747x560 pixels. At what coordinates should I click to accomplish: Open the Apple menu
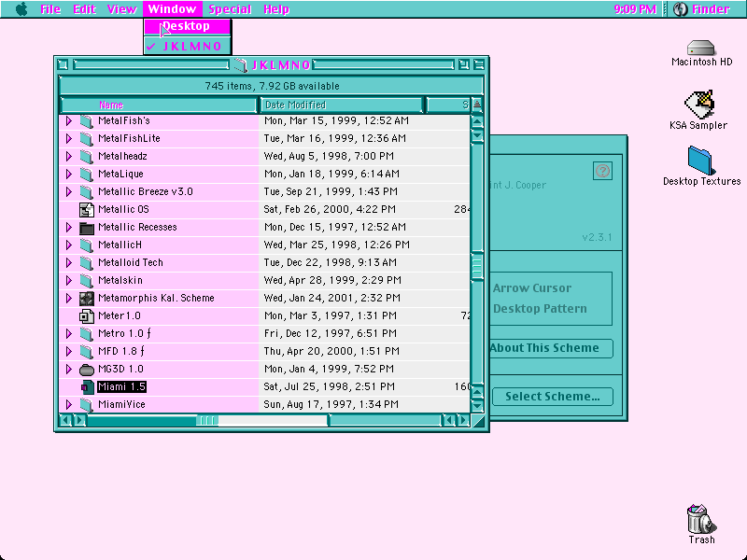[21, 9]
